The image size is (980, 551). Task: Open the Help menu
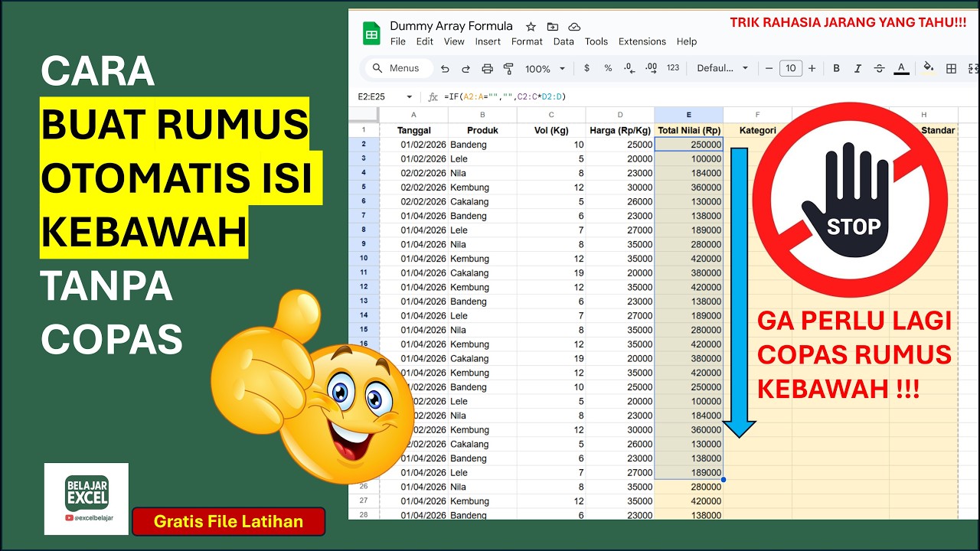click(687, 41)
